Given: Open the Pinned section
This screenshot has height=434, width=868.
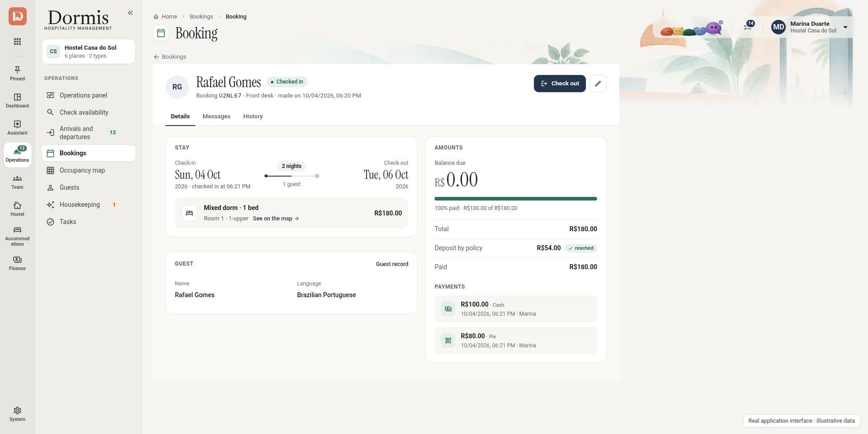Looking at the screenshot, I should (17, 74).
